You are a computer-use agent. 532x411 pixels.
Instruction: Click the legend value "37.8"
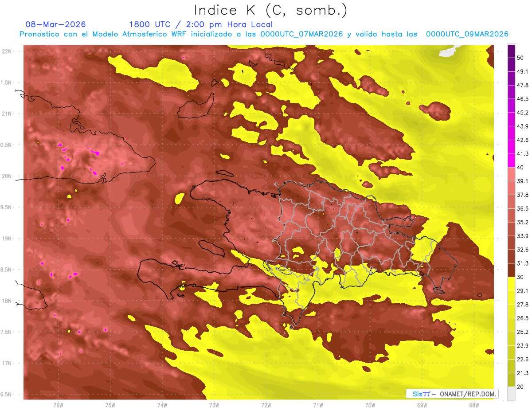pos(523,195)
